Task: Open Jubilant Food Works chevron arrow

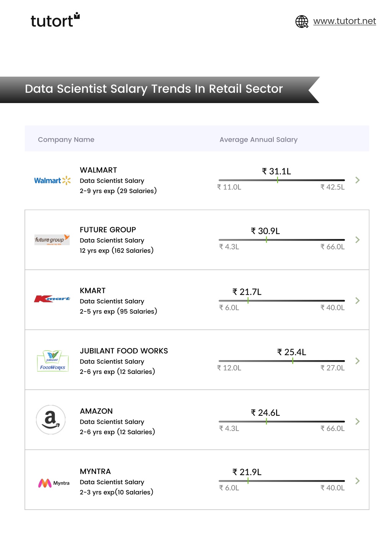Action: [358, 361]
